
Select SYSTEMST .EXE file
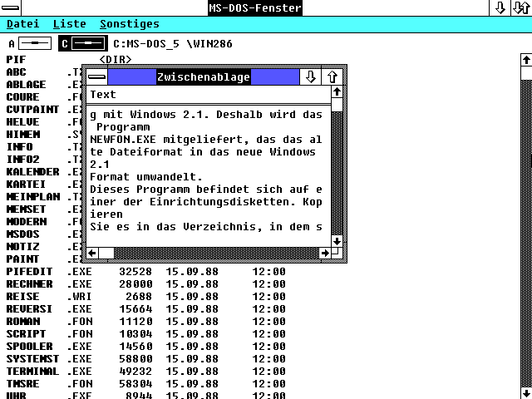(x=146, y=358)
